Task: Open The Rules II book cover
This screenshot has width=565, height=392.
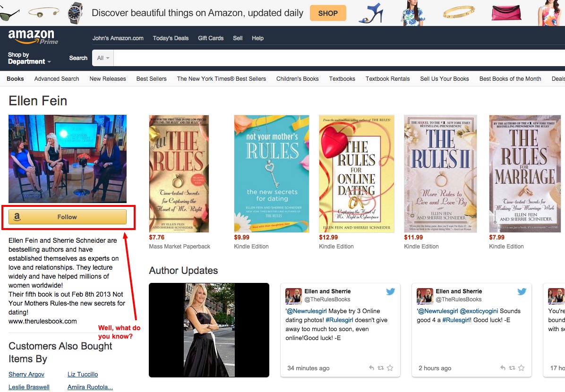Action: (x=440, y=174)
